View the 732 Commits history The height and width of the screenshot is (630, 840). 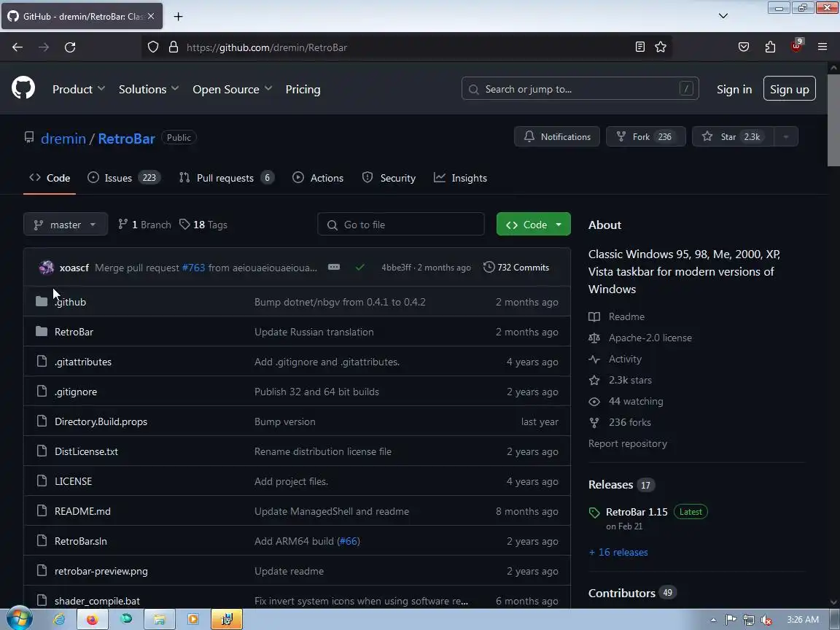pos(516,268)
